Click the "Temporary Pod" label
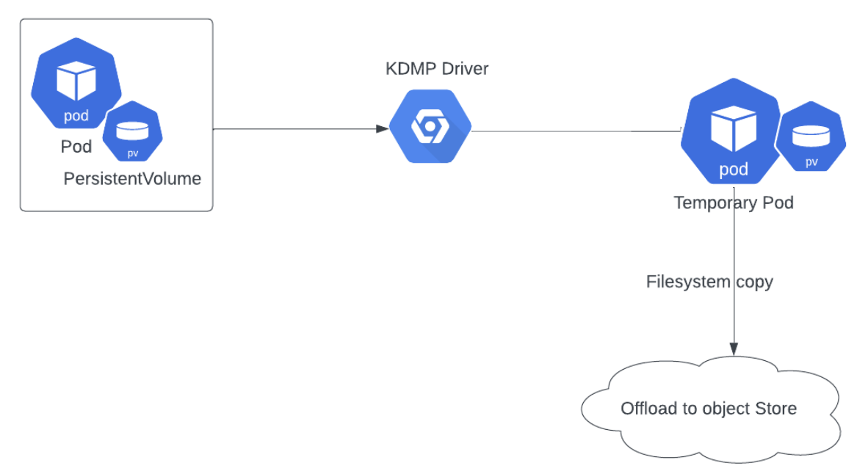868x471 pixels. point(734,202)
